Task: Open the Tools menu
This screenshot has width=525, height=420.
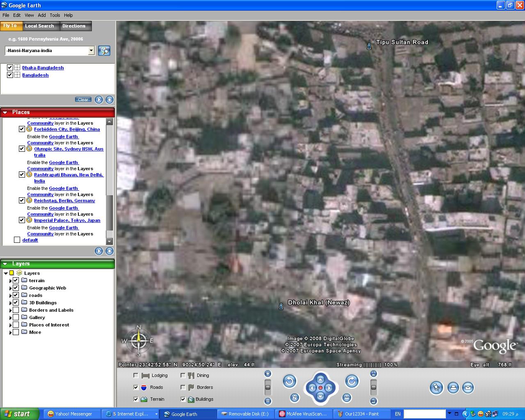Action: (55, 15)
